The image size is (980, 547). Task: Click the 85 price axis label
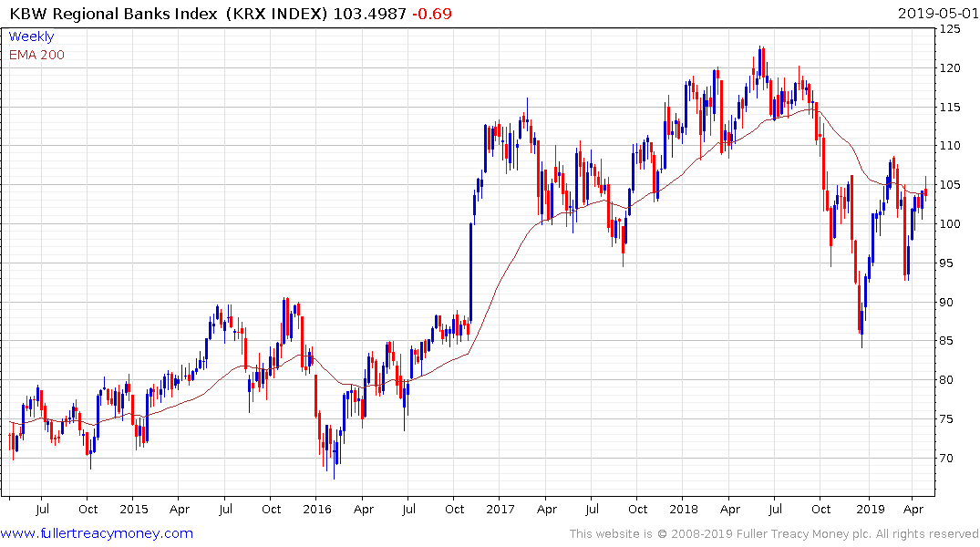pos(946,341)
